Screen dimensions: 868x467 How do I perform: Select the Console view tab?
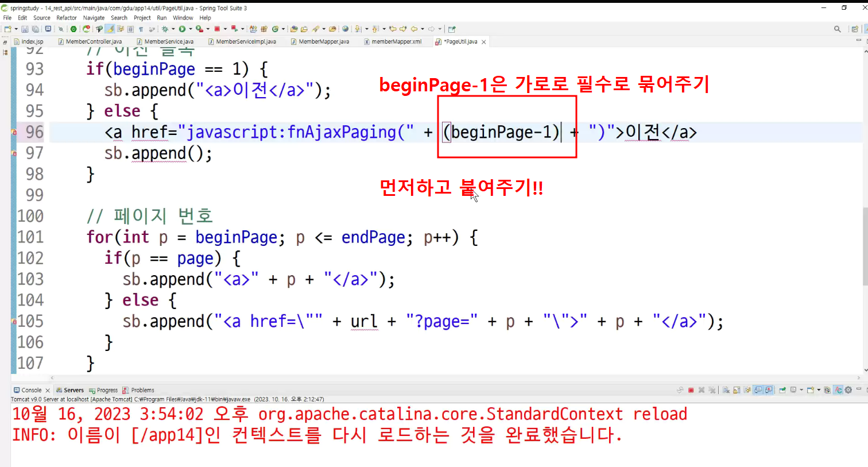pyautogui.click(x=32, y=390)
